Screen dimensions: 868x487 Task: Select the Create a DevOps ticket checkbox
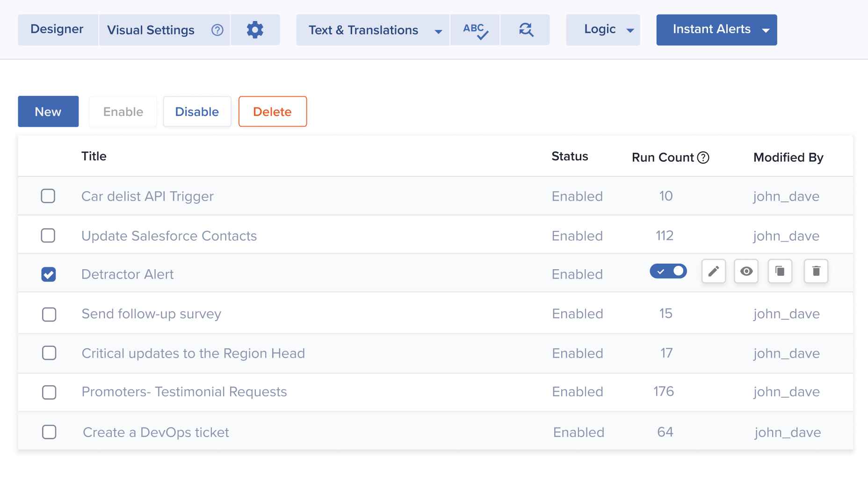point(49,432)
